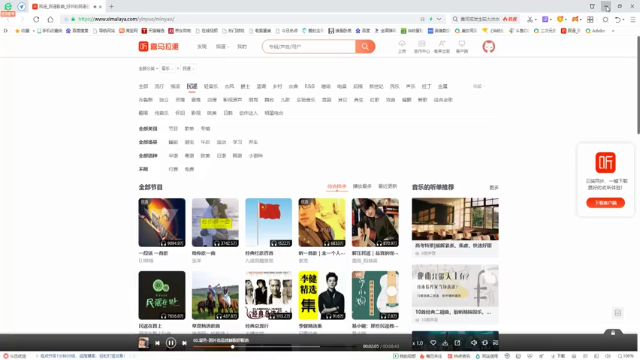Open the red flag album thumbnail
Viewport: 640px width, 360px height.
(x=269, y=222)
